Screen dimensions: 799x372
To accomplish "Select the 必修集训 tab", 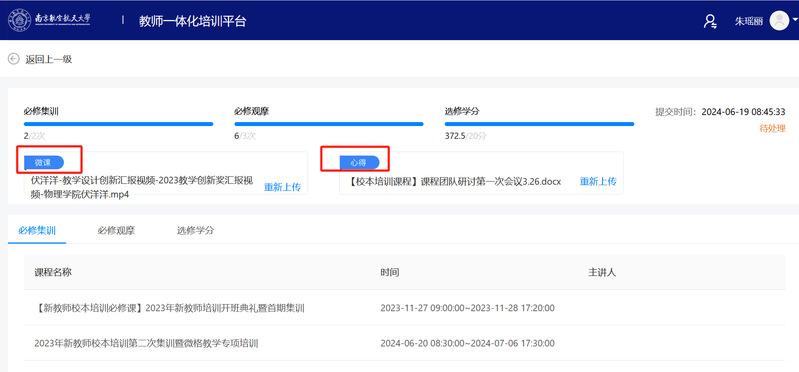I will (x=37, y=230).
